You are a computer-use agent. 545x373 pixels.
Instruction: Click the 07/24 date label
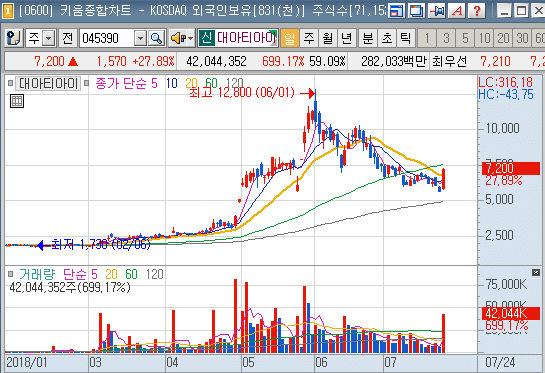tap(500, 363)
